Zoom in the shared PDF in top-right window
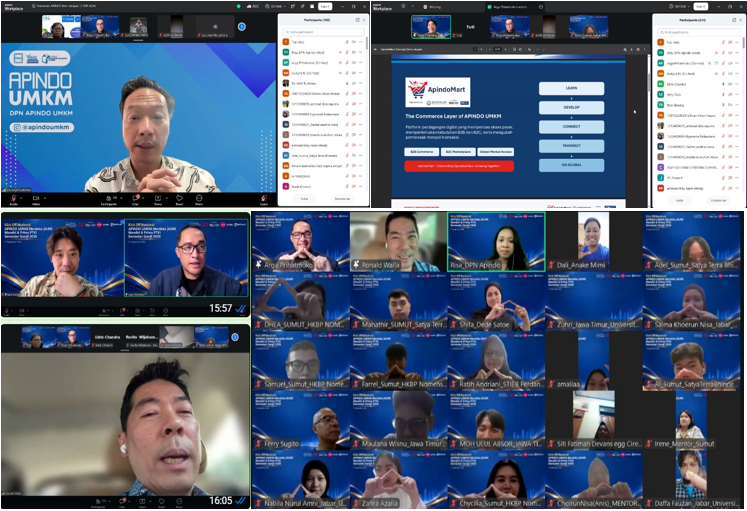 pyautogui.click(x=505, y=49)
